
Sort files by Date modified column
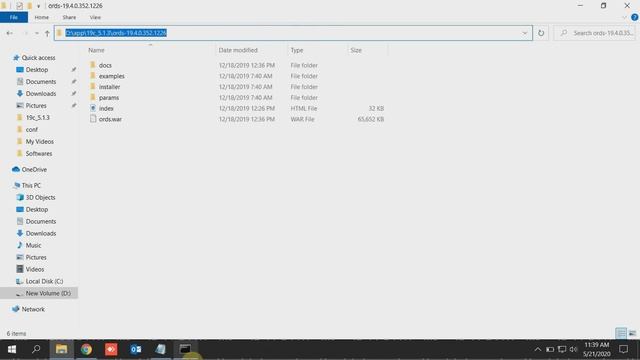click(238, 50)
